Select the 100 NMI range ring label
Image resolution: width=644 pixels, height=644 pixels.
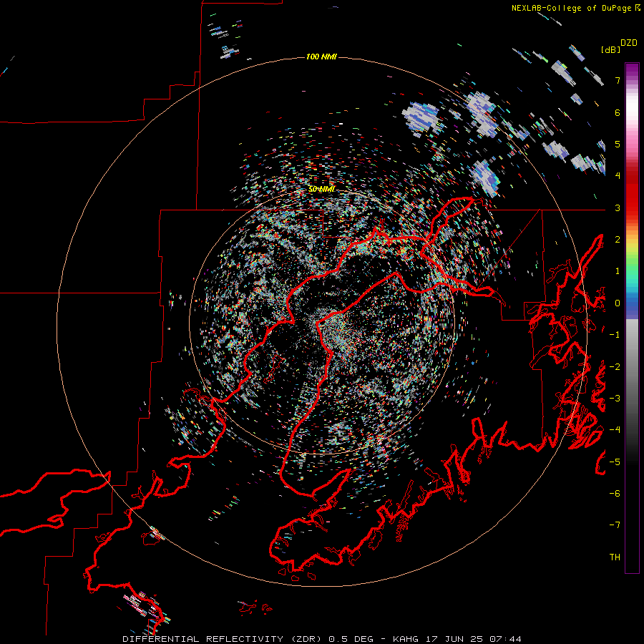(321, 57)
